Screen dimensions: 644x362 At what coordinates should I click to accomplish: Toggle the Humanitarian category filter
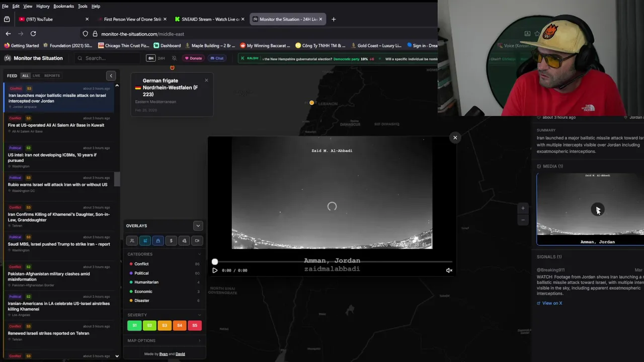(165, 282)
